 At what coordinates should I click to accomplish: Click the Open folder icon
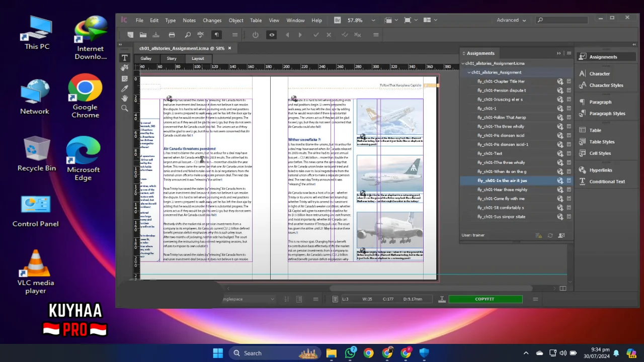[143, 35]
